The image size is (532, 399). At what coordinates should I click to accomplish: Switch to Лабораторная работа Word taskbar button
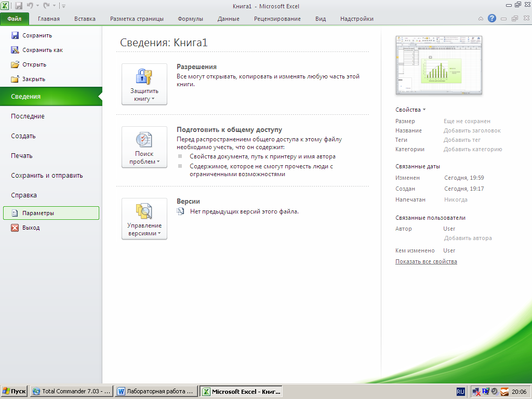156,391
